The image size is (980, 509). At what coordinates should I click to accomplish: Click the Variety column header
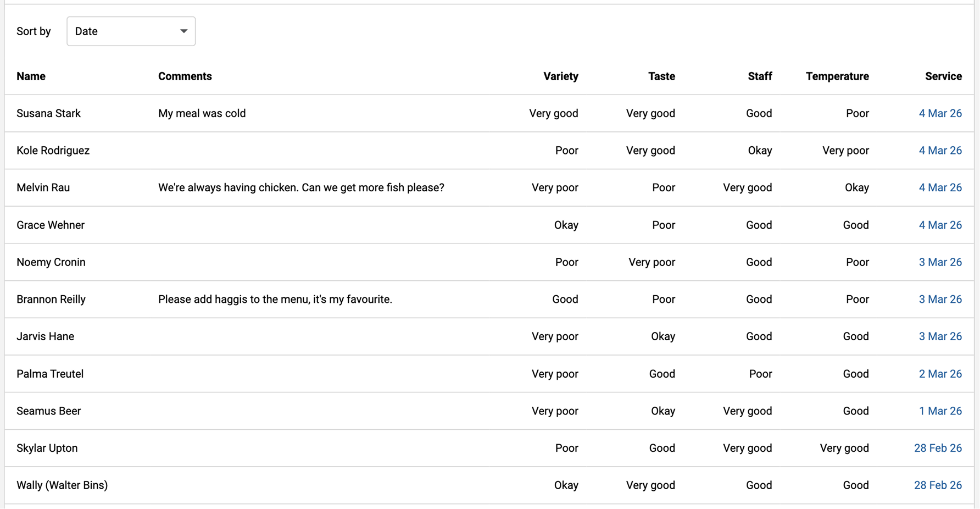(x=560, y=76)
